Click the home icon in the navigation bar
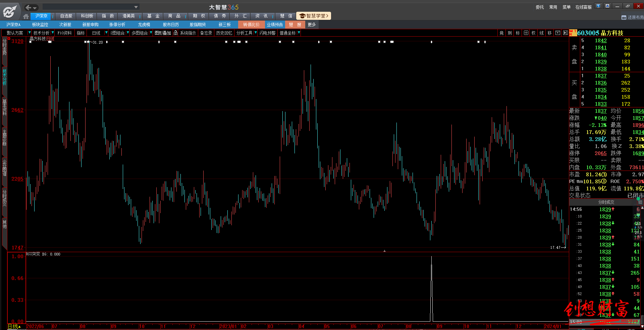 26,16
